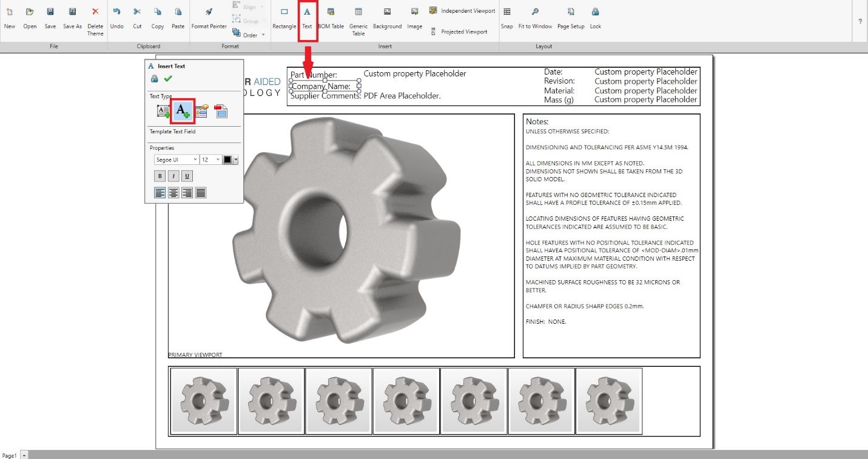Click Independent Viewport button
868x459 pixels.
point(462,11)
